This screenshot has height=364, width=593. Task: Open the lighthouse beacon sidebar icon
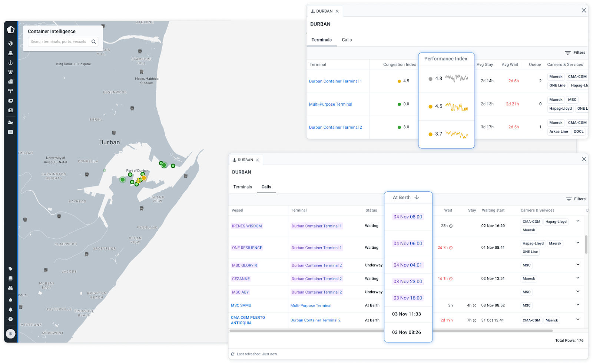pyautogui.click(x=10, y=72)
